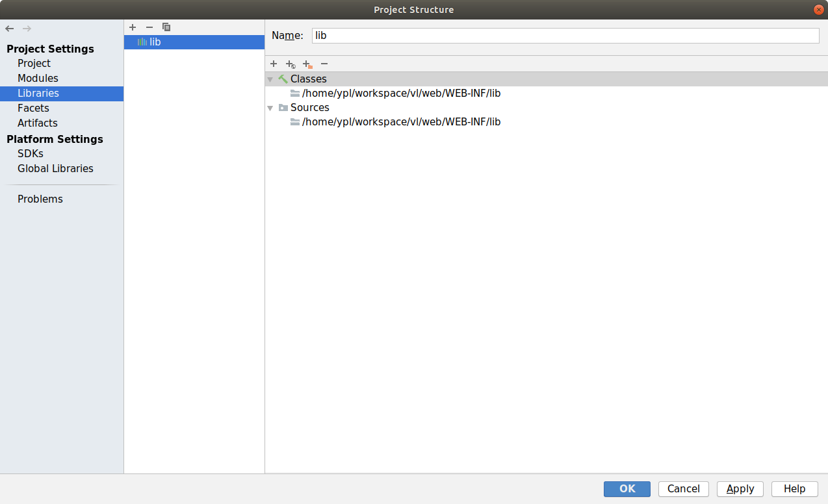The height and width of the screenshot is (504, 828).
Task: Select the lib library entry
Action: 194,42
